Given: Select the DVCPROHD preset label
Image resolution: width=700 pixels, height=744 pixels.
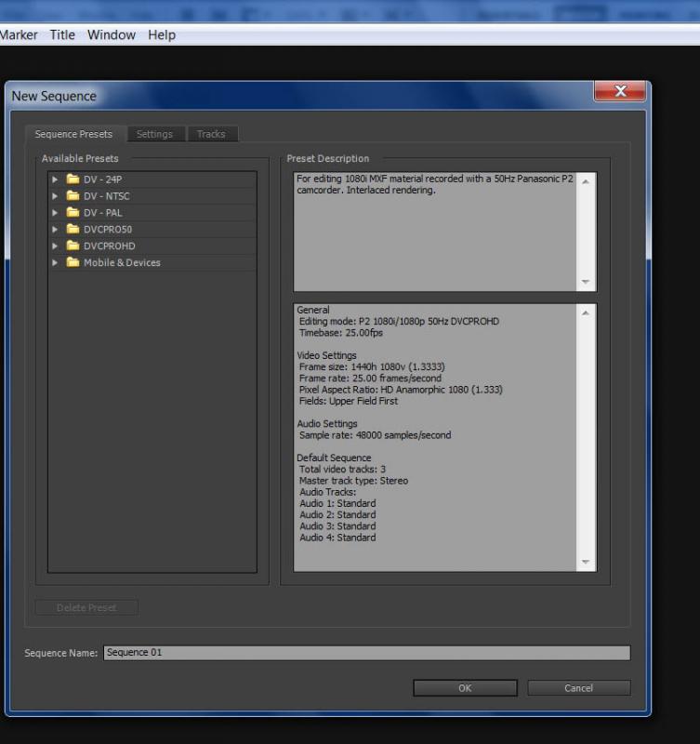Looking at the screenshot, I should pos(110,246).
